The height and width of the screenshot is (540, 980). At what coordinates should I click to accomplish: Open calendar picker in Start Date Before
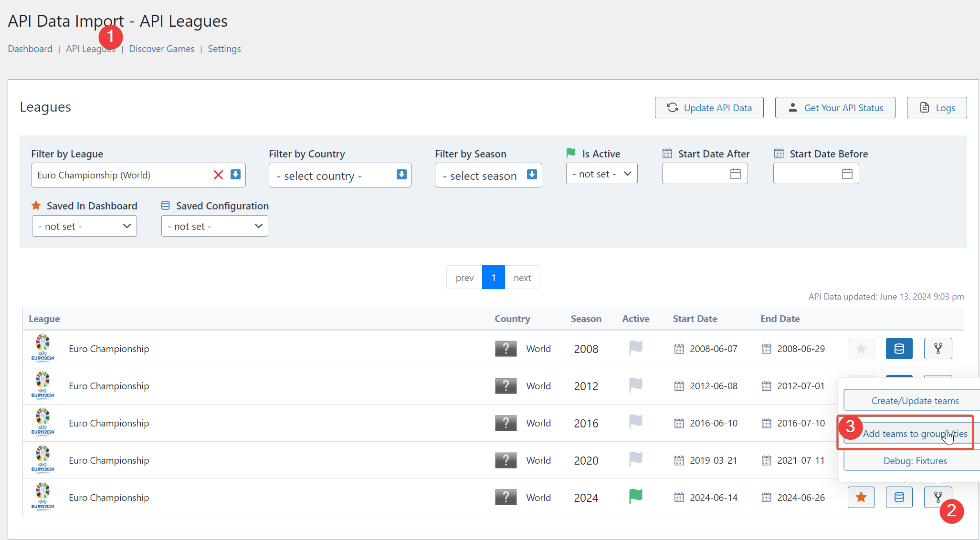pyautogui.click(x=847, y=174)
